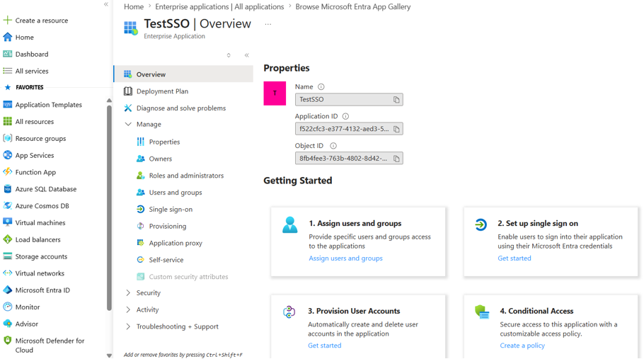The image size is (644, 359).
Task: Click Get started under Provision User Accounts
Action: tap(324, 346)
